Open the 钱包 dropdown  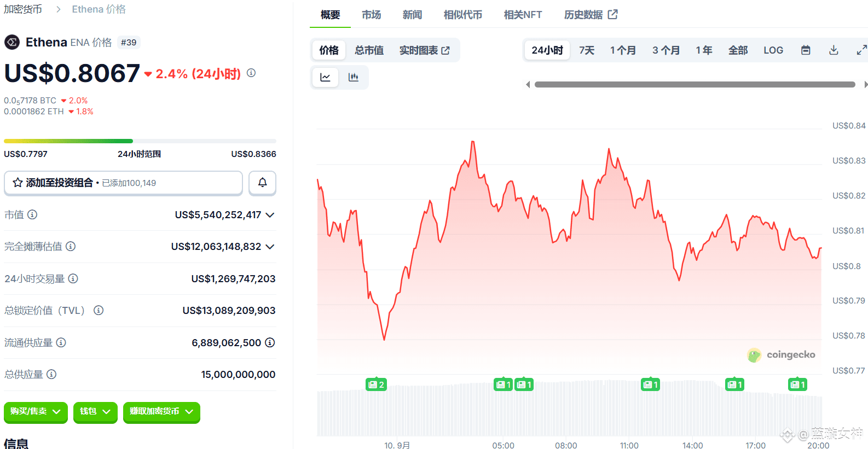pyautogui.click(x=95, y=412)
